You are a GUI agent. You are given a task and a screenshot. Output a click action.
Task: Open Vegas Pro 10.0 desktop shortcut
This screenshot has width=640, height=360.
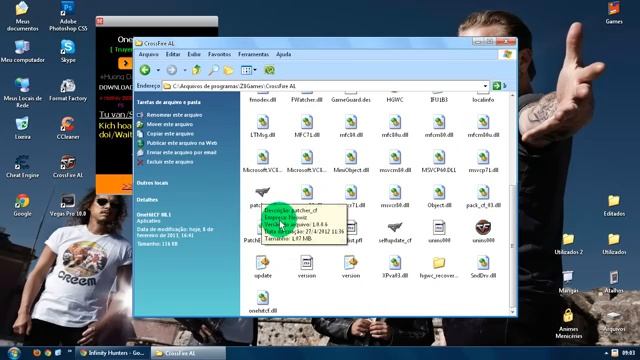tap(68, 205)
